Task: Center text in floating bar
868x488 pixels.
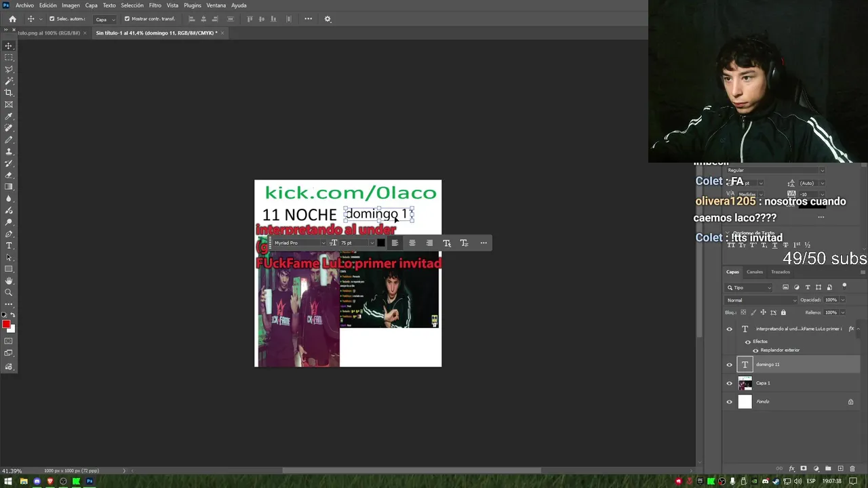Action: 412,243
